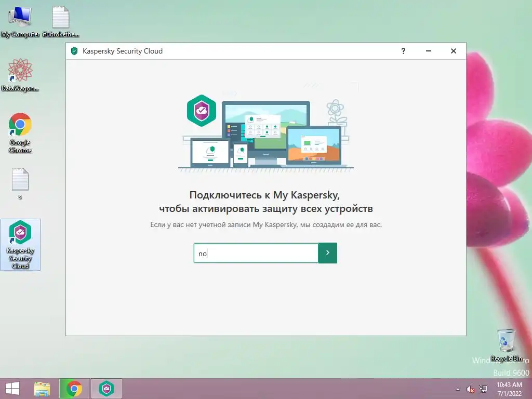Open the taskbar clock showing 10:43 AM

[509, 389]
